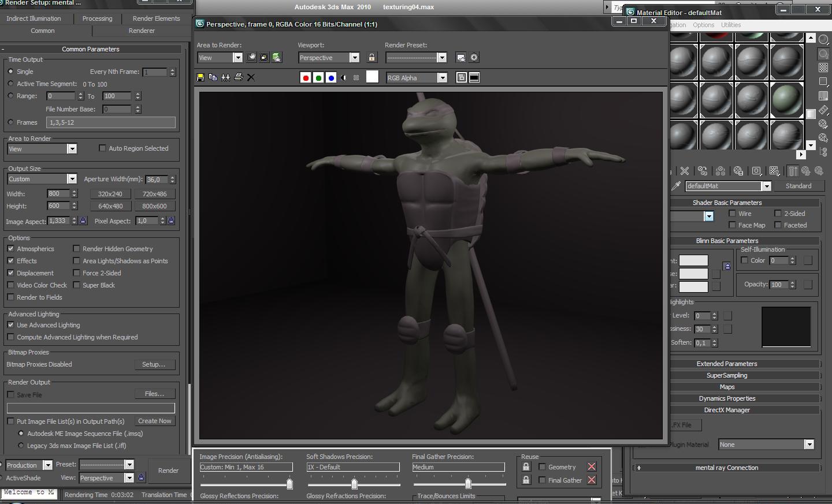Image resolution: width=832 pixels, height=504 pixels.
Task: Open RGB Alpha channel dropdown
Action: click(442, 78)
